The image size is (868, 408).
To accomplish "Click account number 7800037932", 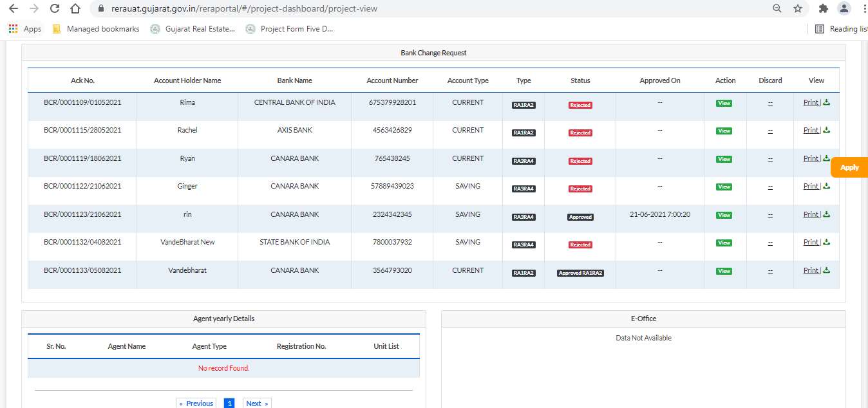I will [x=392, y=242].
